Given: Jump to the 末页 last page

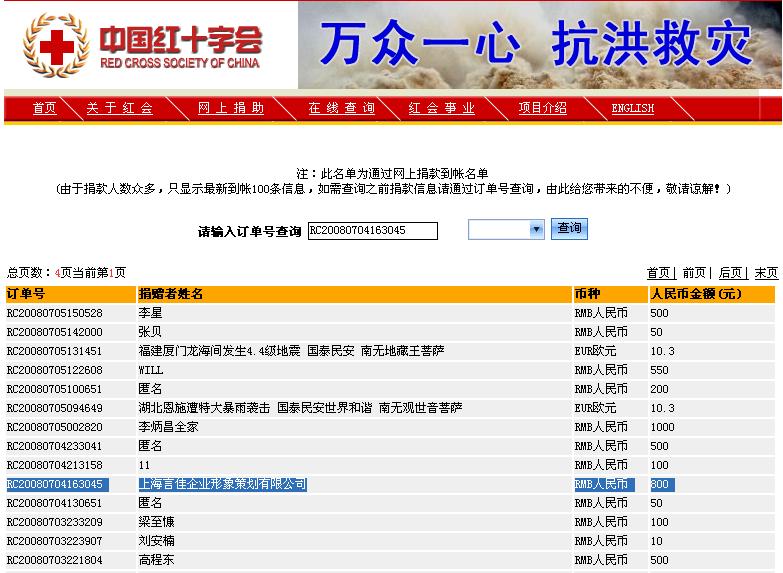Looking at the screenshot, I should tap(766, 273).
